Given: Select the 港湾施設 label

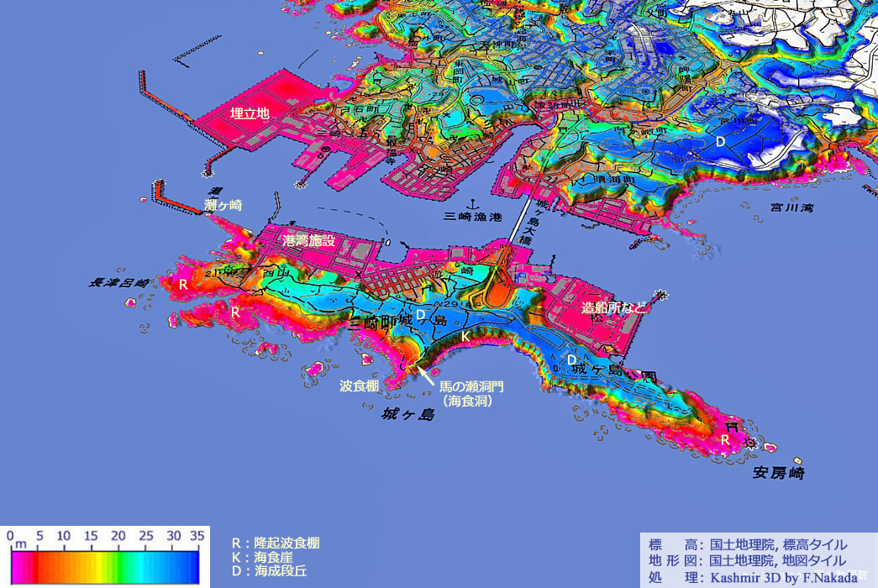Looking at the screenshot, I should coord(308,241).
